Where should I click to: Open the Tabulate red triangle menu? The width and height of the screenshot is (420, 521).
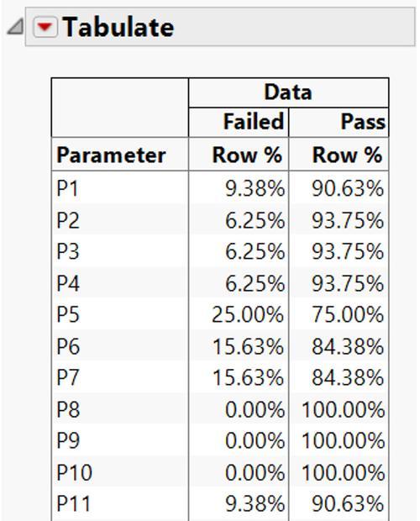coord(45,27)
